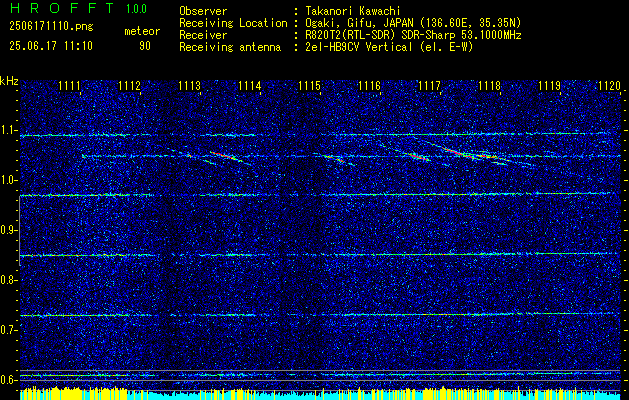Click the Receiver field label
This screenshot has height=400, width=629.
(x=203, y=36)
